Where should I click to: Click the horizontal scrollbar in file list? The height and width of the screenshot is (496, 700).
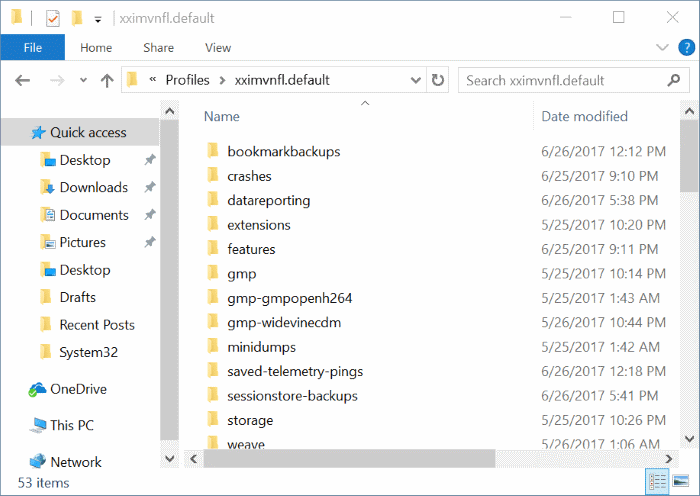(x=340, y=458)
